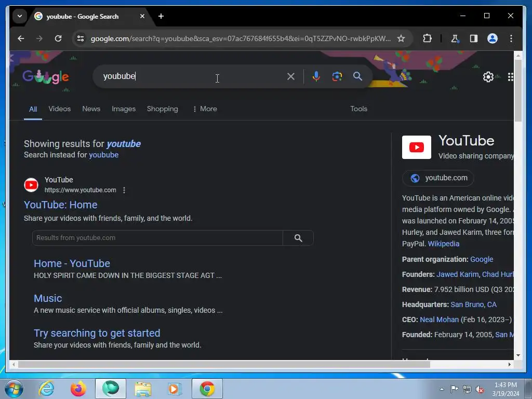Toggle the Chrome side panel
The width and height of the screenshot is (532, 399).
pyautogui.click(x=474, y=38)
